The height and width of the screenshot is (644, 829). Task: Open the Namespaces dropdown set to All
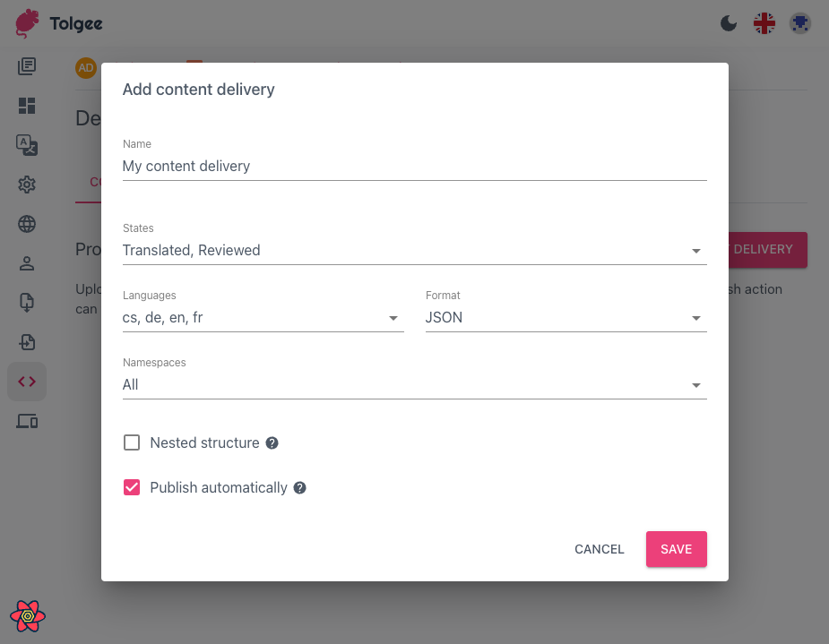tap(696, 385)
